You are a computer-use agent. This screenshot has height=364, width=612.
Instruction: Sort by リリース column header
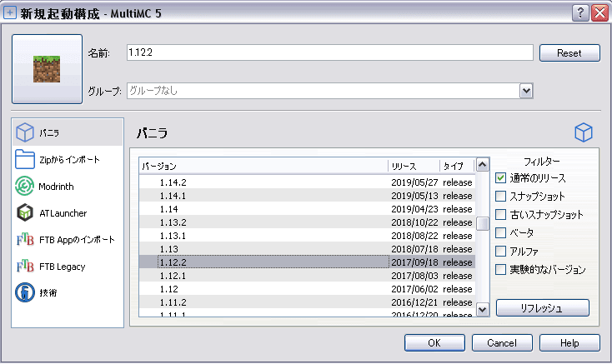[x=414, y=167]
